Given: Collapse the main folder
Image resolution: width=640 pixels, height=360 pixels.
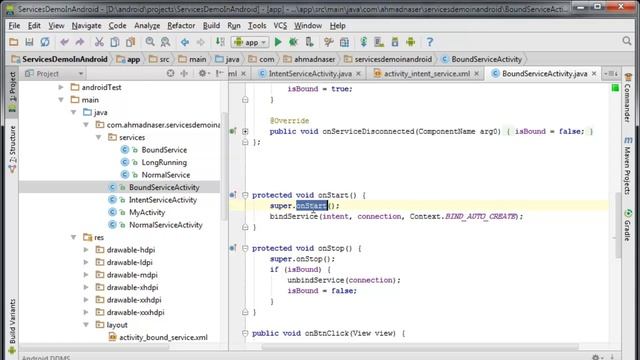Looking at the screenshot, I should coord(61,100).
